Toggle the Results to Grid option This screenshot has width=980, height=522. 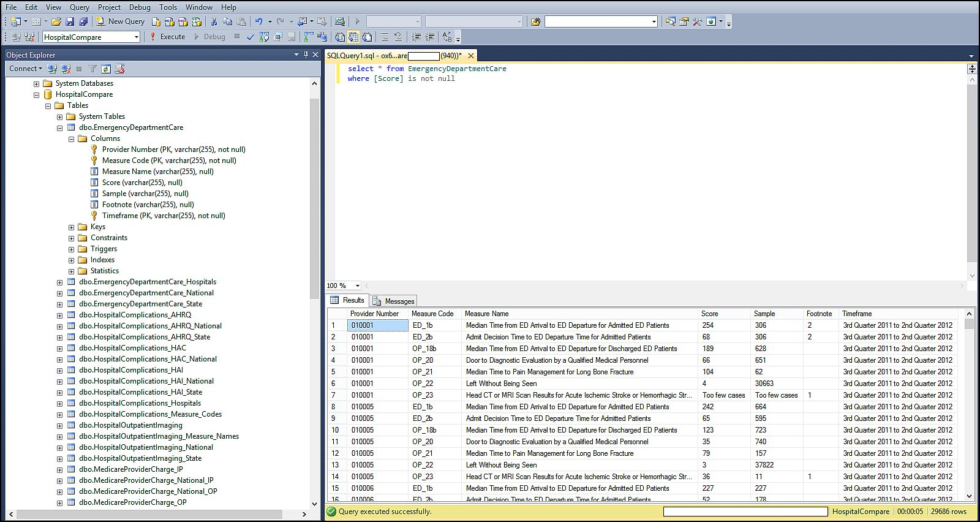(x=353, y=37)
